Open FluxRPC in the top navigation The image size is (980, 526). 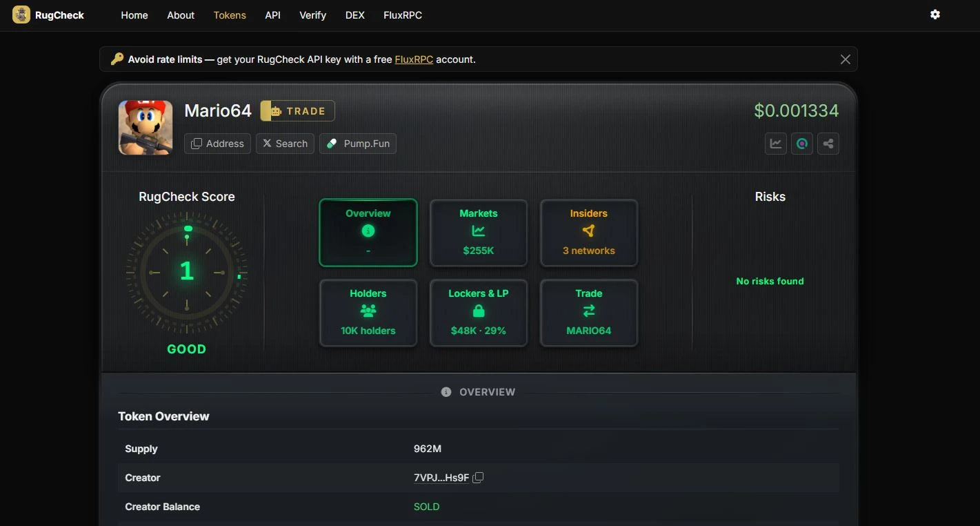coord(403,15)
